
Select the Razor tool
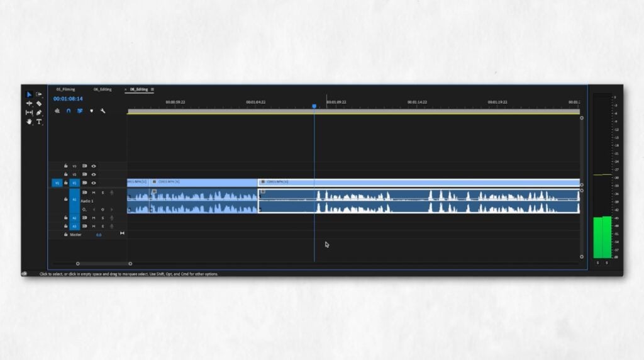coord(39,103)
